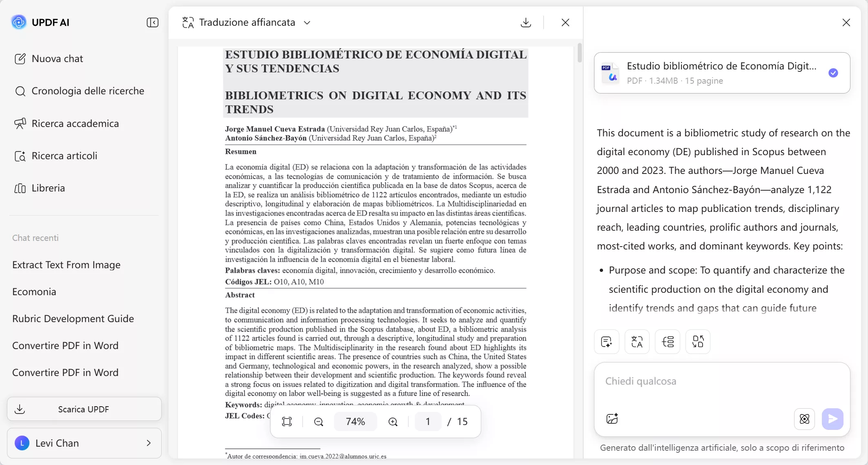Click the summarize icon below the chat

pos(607,341)
